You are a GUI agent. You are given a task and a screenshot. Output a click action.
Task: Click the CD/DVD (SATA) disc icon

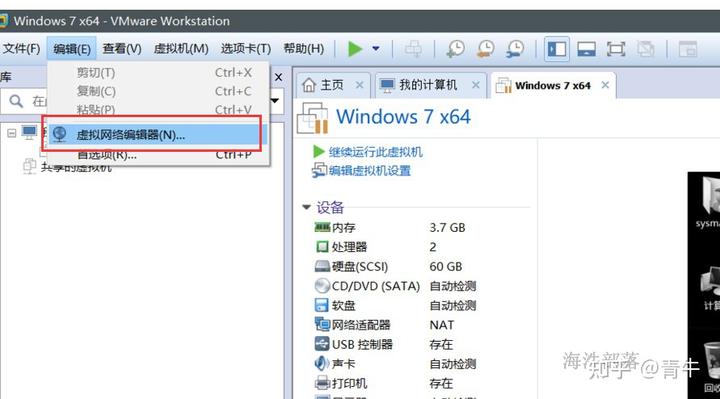pyautogui.click(x=322, y=286)
